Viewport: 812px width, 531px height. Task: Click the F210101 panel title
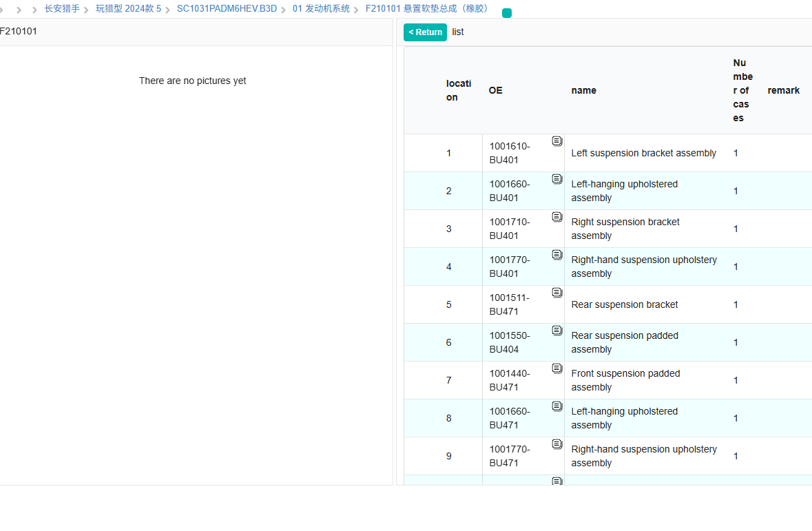pyautogui.click(x=19, y=31)
